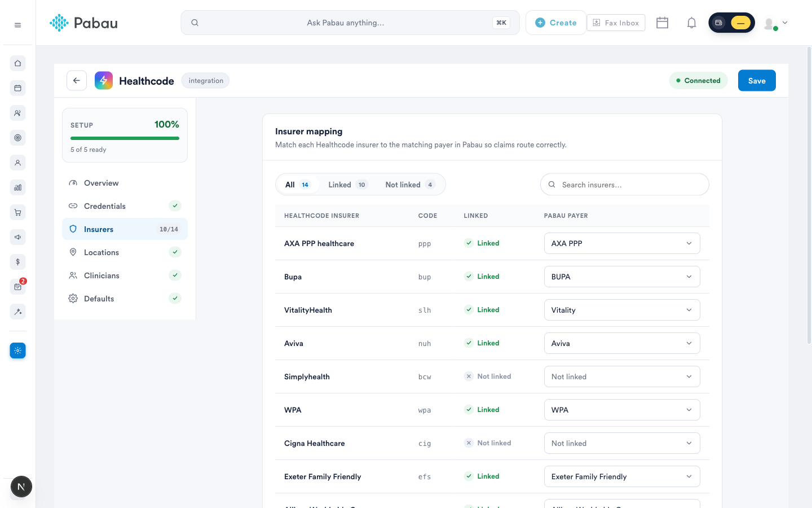Click the Search insurers field

click(625, 185)
